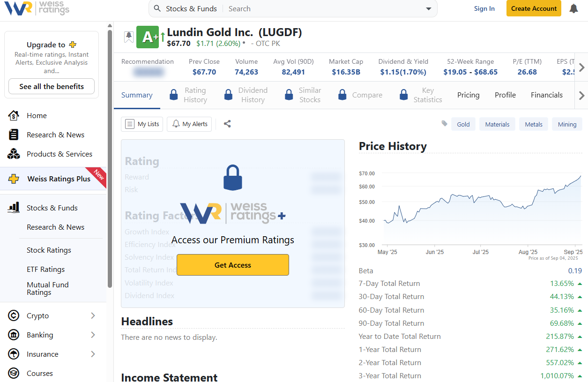Click the Crypto coin icon
The width and height of the screenshot is (588, 382).
coord(14,315)
